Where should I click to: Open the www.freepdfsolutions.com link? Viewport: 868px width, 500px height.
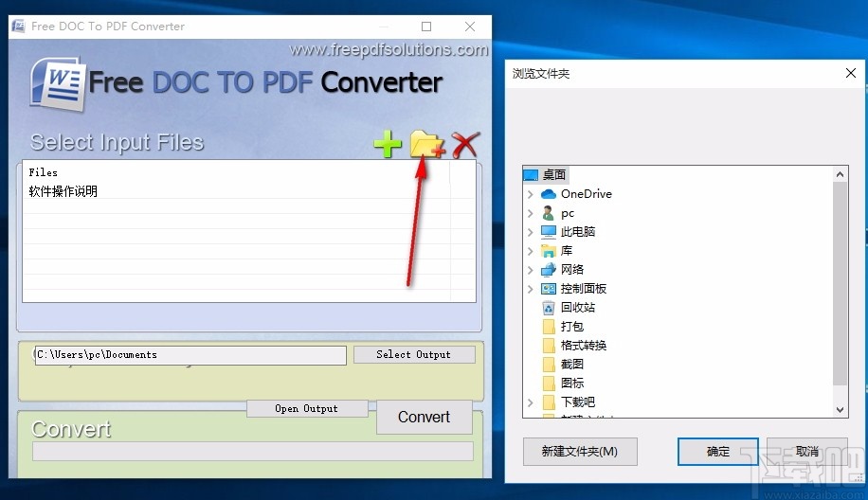[389, 50]
